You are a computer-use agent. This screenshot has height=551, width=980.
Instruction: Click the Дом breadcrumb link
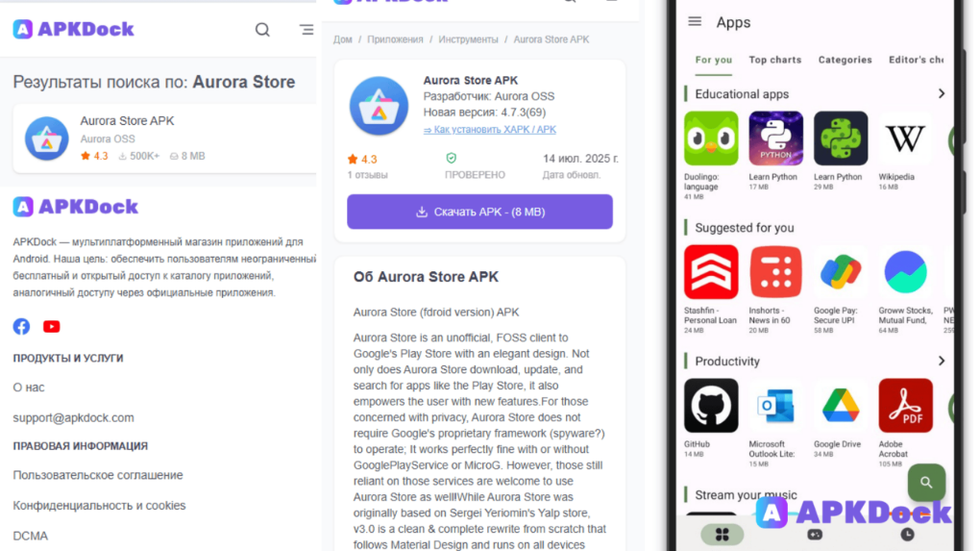(x=342, y=39)
